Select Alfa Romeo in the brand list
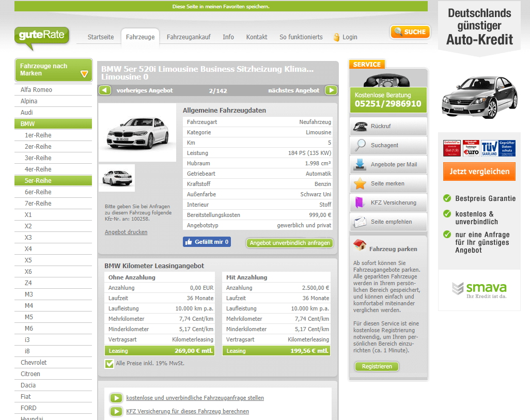 click(53, 89)
